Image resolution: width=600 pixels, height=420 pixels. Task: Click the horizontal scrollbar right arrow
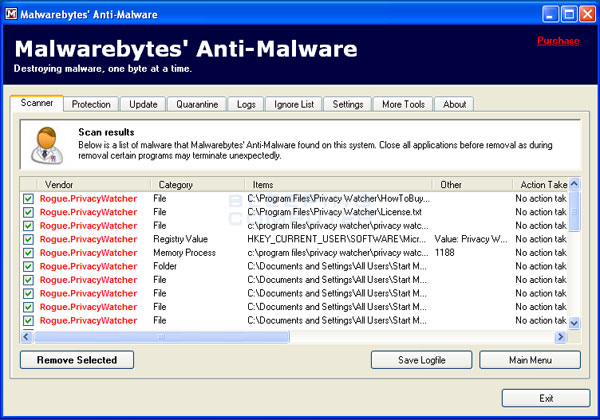(x=561, y=337)
